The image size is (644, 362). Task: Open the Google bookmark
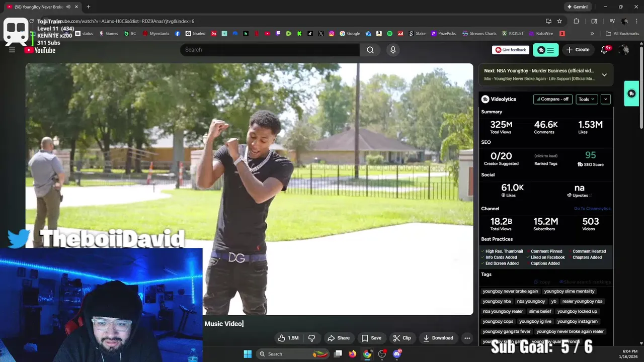pos(350,34)
